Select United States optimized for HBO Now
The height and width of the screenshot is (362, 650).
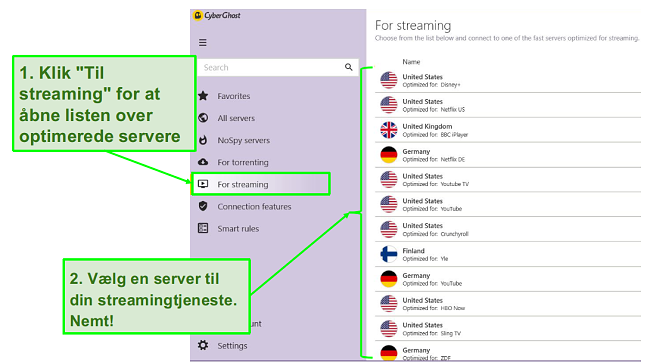tap(508, 304)
